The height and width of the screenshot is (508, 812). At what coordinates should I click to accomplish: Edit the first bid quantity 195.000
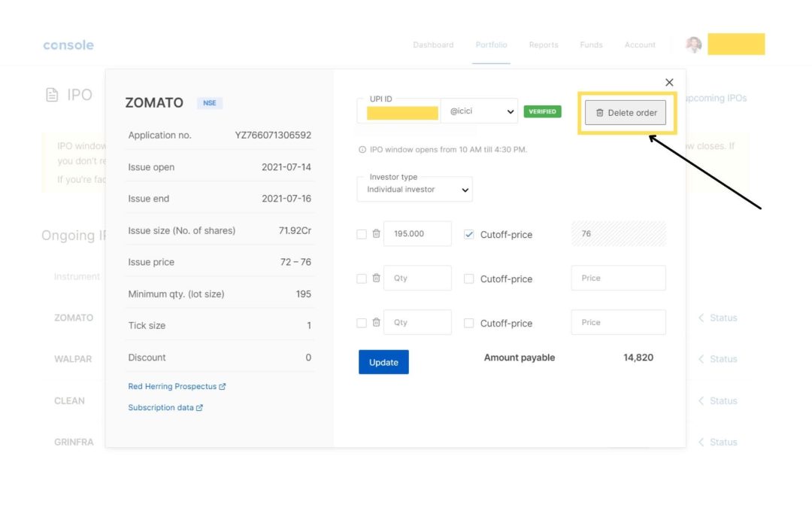(x=417, y=234)
